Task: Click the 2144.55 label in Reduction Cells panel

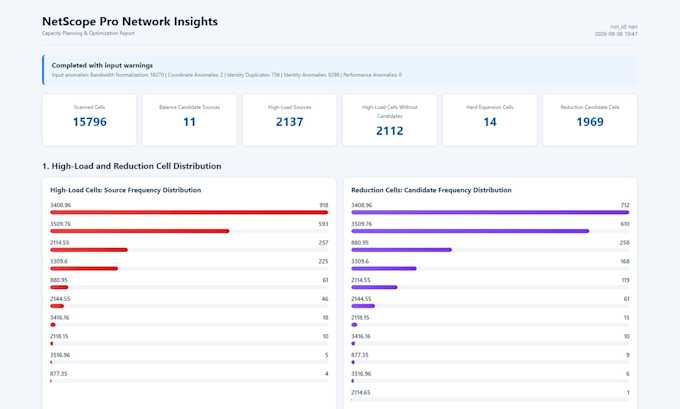Action: pyautogui.click(x=361, y=298)
